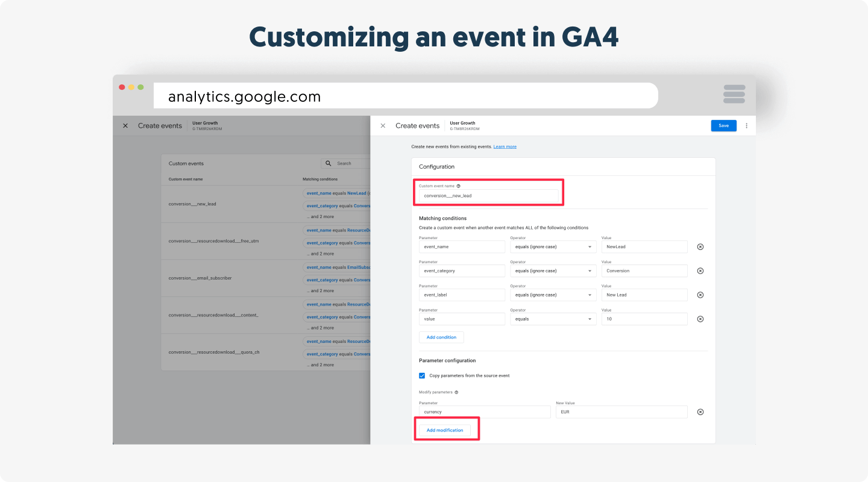
Task: Close the Create events side panel
Action: click(x=383, y=126)
